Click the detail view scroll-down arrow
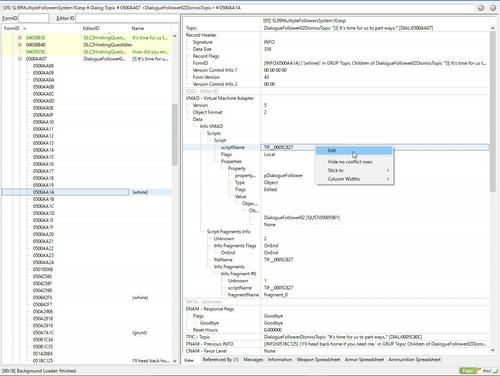This screenshot has height=376, width=500. pos(493,351)
